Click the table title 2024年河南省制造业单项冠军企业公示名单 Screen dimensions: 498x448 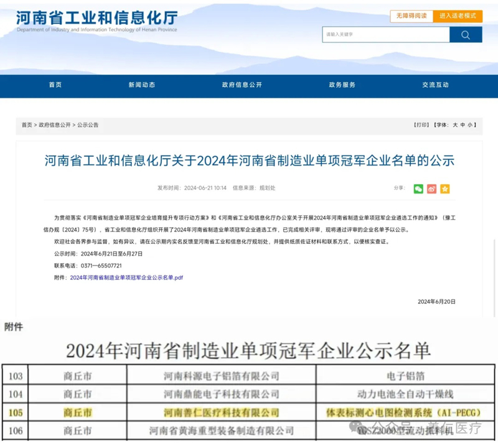tap(248, 351)
